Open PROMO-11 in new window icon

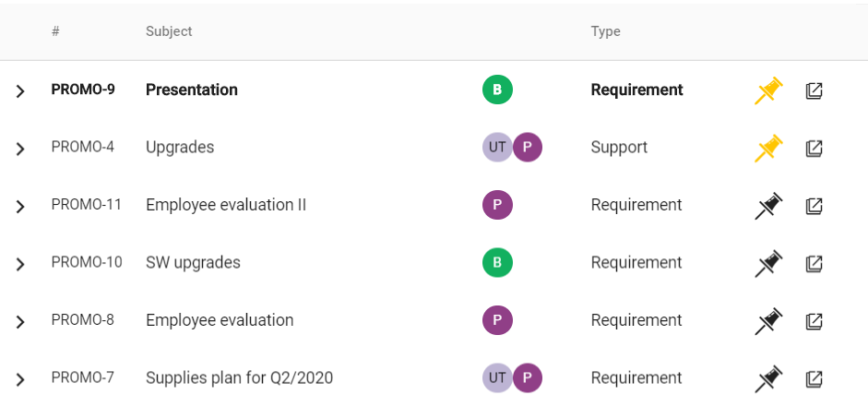click(814, 206)
